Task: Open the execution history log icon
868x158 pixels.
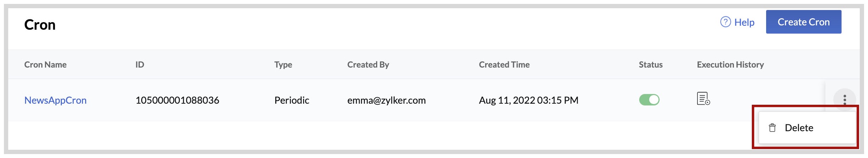Action: (703, 99)
